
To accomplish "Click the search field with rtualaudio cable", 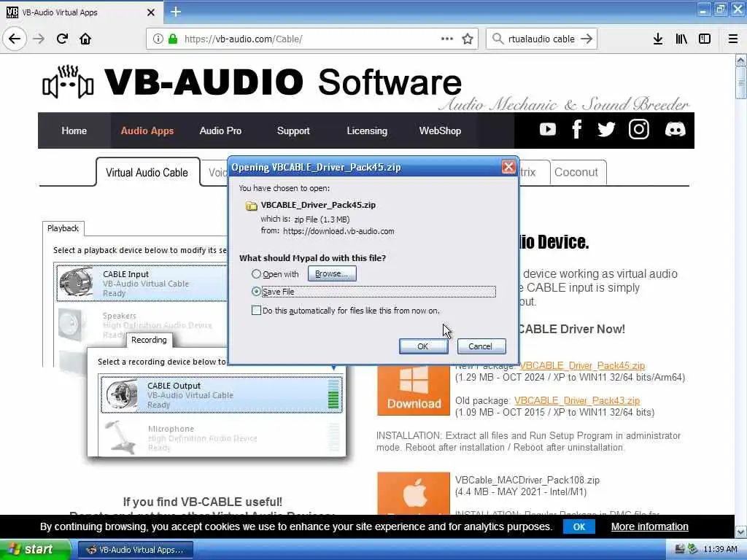I will [542, 39].
